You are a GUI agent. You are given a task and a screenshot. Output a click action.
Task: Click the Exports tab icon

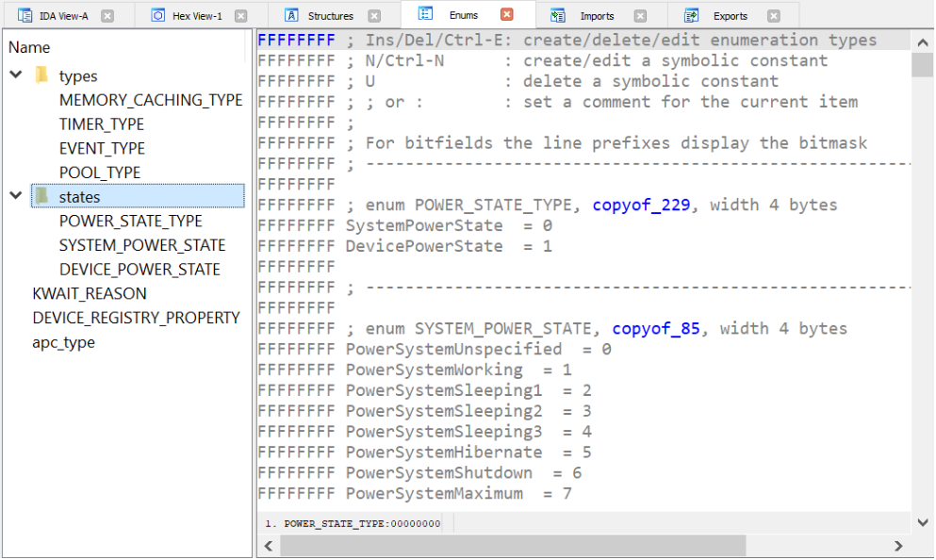(691, 15)
